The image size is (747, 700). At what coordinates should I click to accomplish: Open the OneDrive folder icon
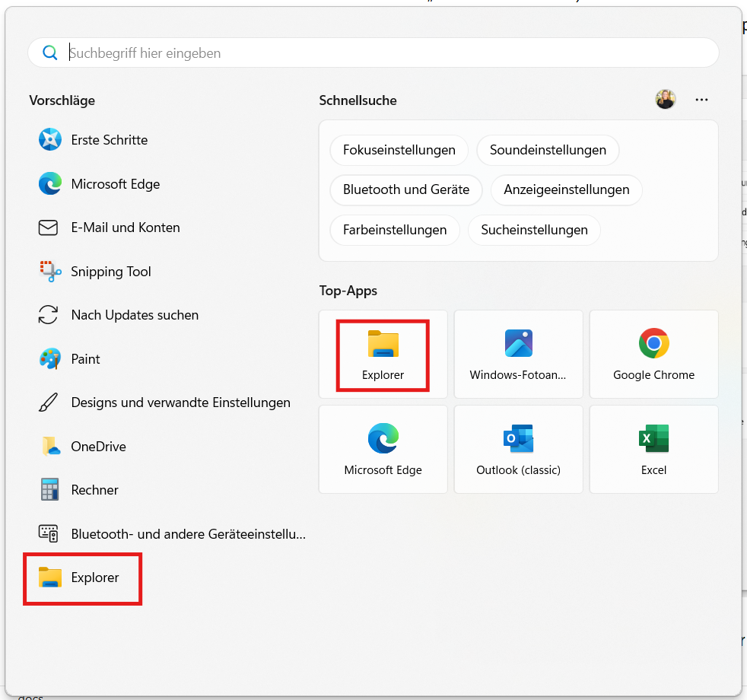tap(50, 446)
